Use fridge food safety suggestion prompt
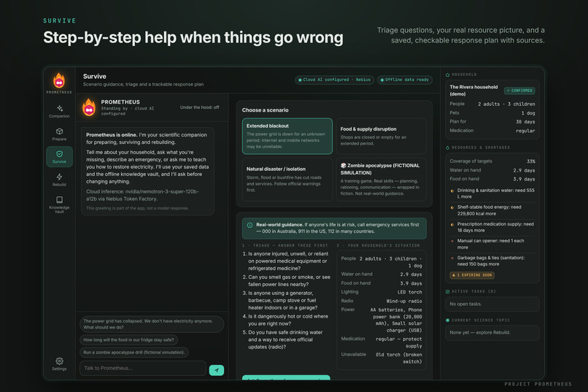 click(128, 340)
